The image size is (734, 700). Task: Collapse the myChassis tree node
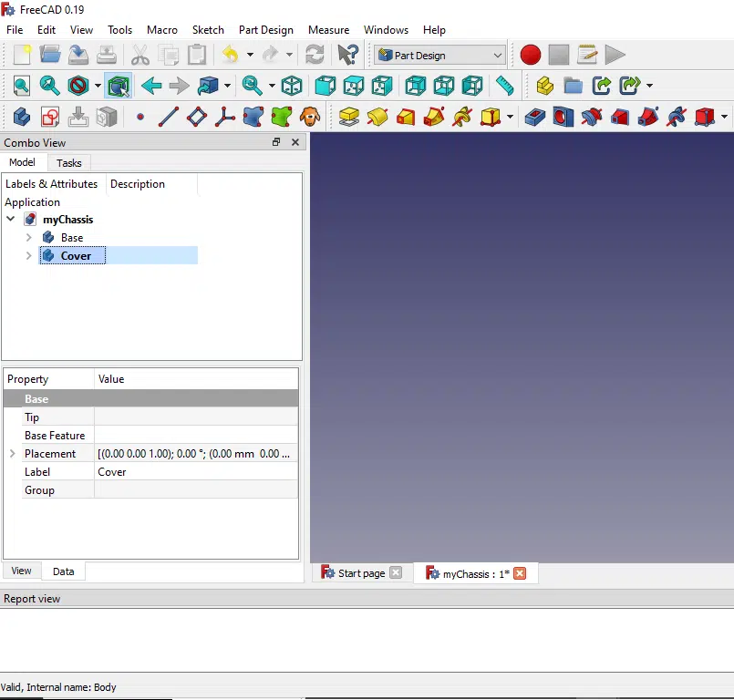[x=11, y=219]
